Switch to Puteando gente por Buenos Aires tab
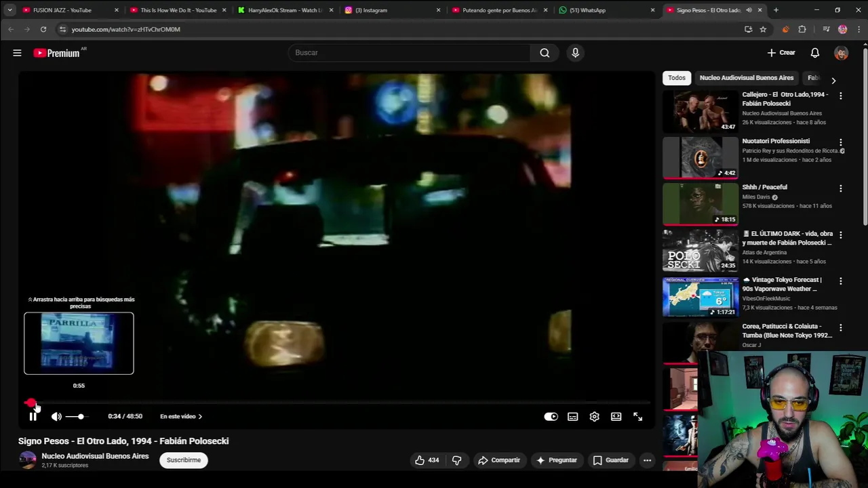 (x=499, y=10)
